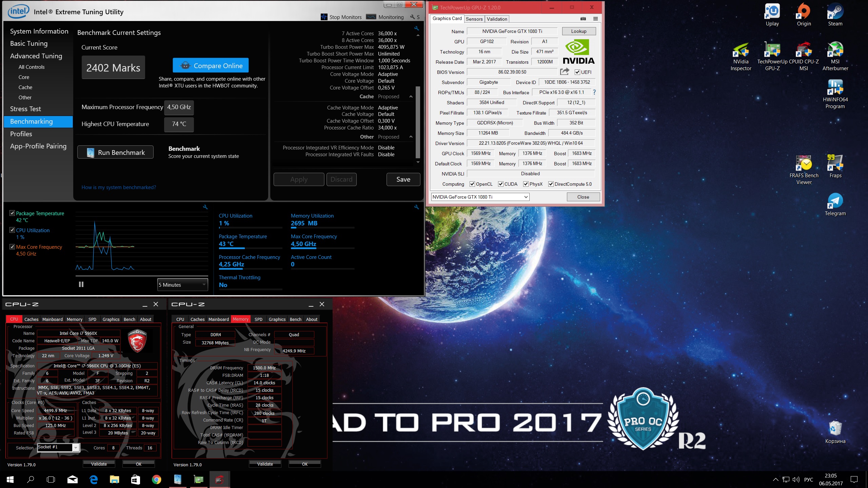
Task: Toggle OpenCL checkbox in GPU-Z
Action: coord(472,184)
